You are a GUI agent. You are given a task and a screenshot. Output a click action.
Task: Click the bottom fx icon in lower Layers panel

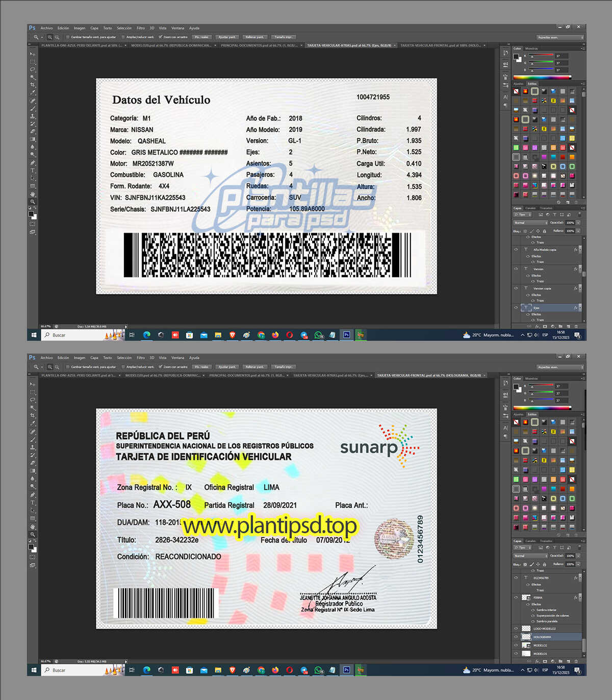tap(537, 661)
